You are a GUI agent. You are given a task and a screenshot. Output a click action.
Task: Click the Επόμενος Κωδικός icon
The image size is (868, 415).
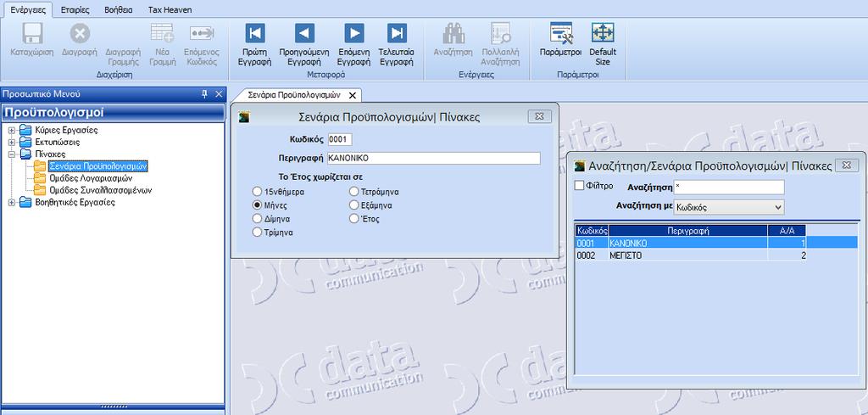coord(202,34)
